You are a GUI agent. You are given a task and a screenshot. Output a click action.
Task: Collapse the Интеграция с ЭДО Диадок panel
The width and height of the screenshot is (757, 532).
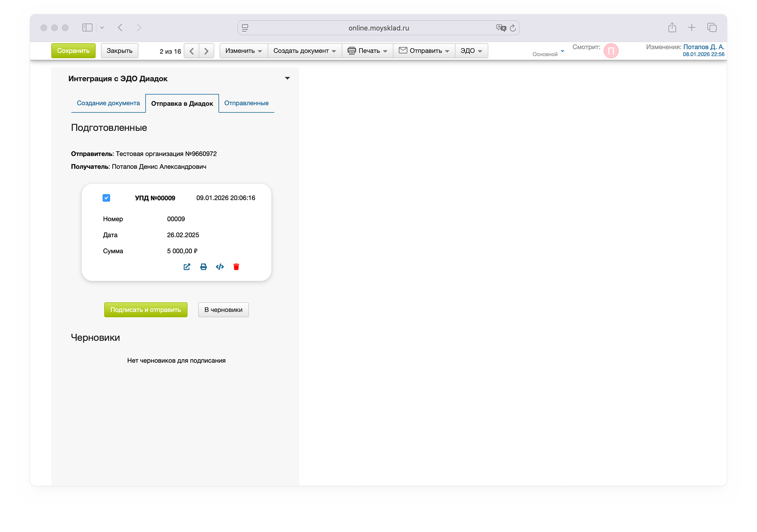287,78
